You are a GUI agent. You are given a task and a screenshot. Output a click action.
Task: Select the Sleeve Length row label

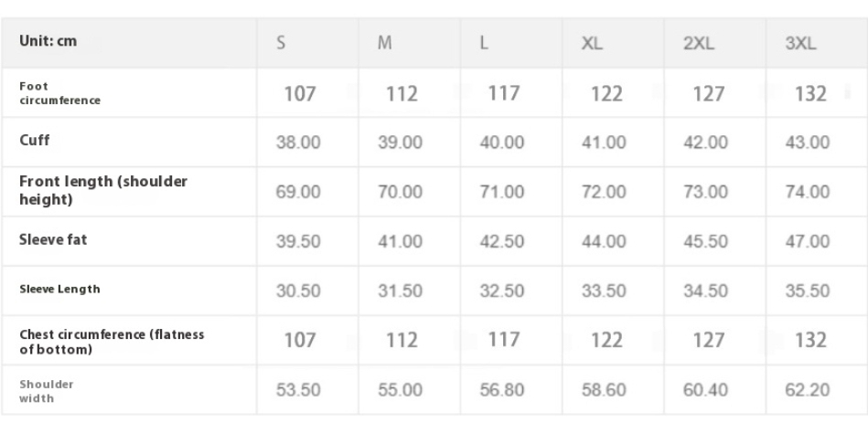[59, 290]
